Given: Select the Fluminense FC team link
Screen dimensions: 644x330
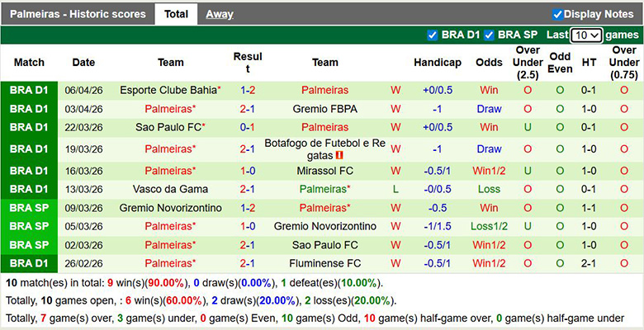Looking at the screenshot, I should [324, 263].
